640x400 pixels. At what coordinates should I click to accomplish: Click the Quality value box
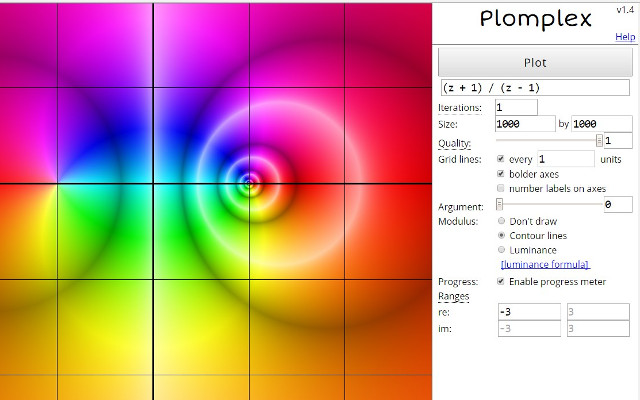pyautogui.click(x=618, y=141)
